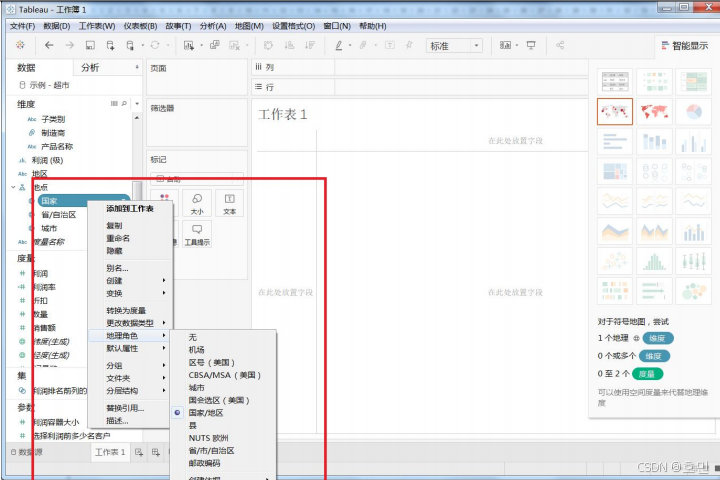This screenshot has height=480, width=720.
Task: Select 机场 geographic role
Action: 197,350
